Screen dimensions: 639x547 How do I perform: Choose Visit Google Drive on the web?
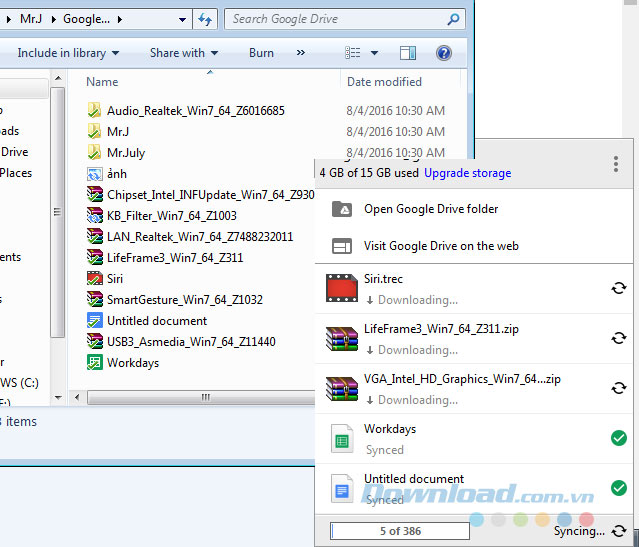pos(440,246)
